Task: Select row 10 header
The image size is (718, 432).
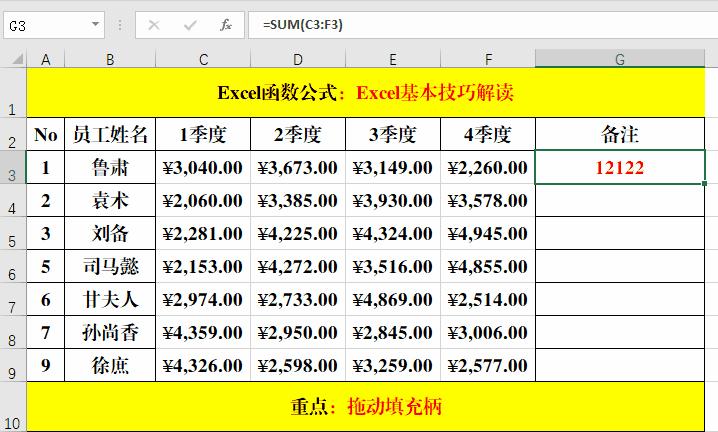Action: (13, 407)
